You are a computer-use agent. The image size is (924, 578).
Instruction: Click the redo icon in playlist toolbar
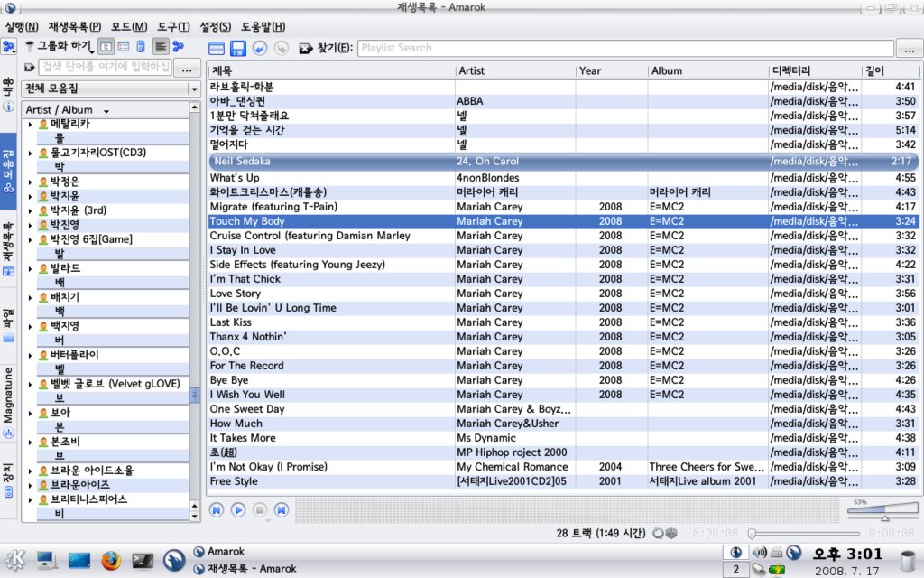click(x=282, y=48)
